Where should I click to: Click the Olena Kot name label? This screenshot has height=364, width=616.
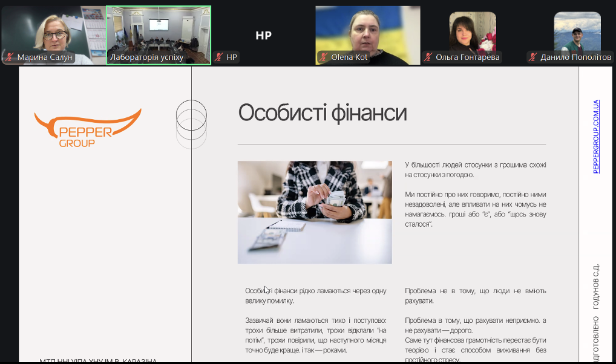[349, 57]
